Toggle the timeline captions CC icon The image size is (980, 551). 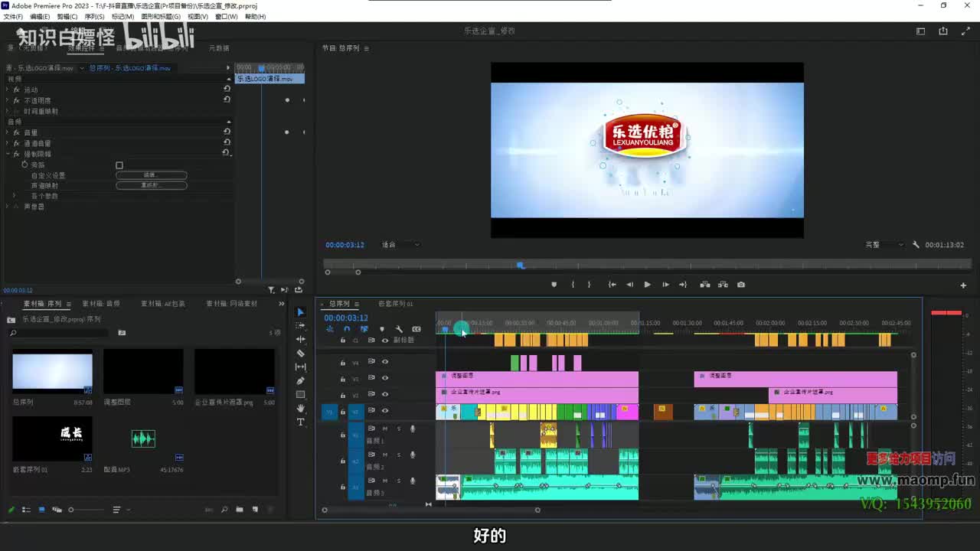[x=416, y=329]
